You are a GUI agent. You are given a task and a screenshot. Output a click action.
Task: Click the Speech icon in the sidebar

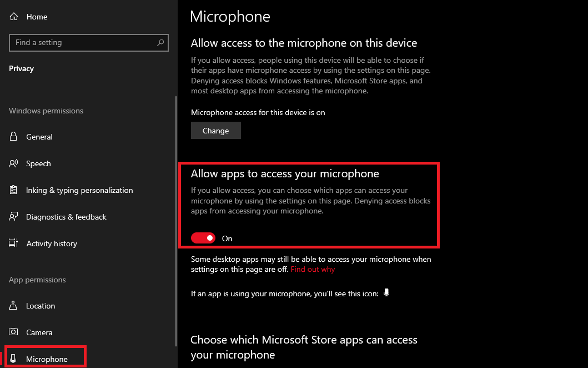click(x=13, y=163)
